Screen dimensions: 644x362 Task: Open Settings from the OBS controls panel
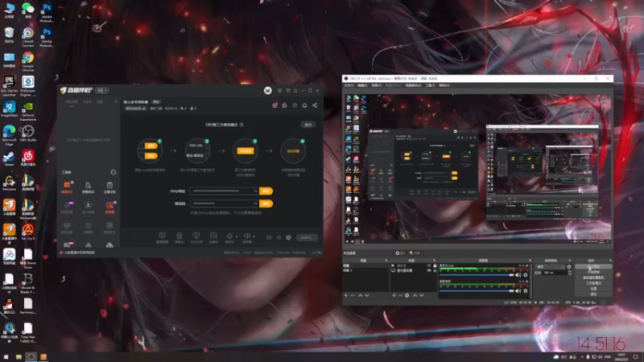pos(593,289)
